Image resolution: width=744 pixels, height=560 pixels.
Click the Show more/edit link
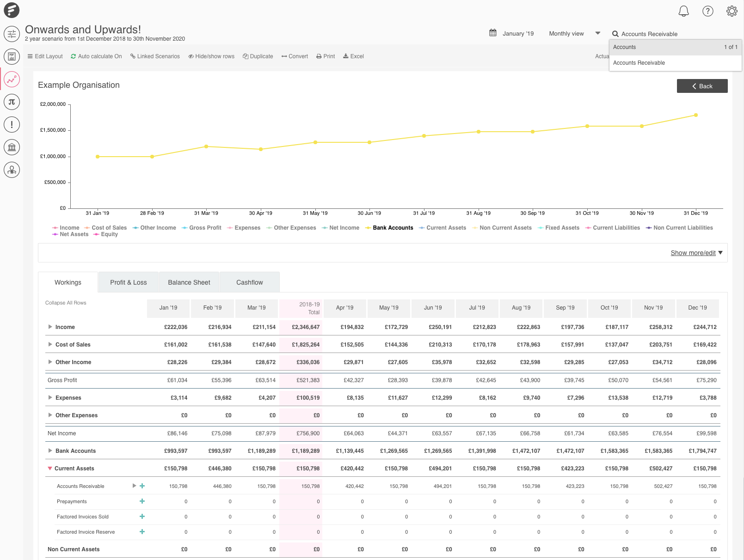693,253
